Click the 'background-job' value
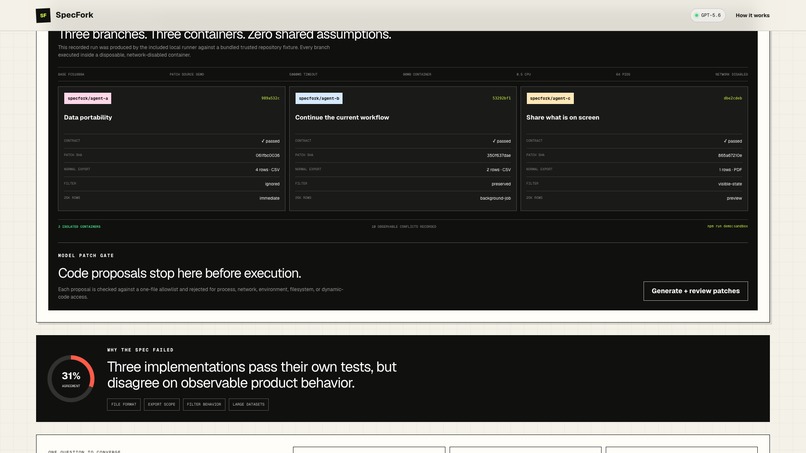 [496, 198]
